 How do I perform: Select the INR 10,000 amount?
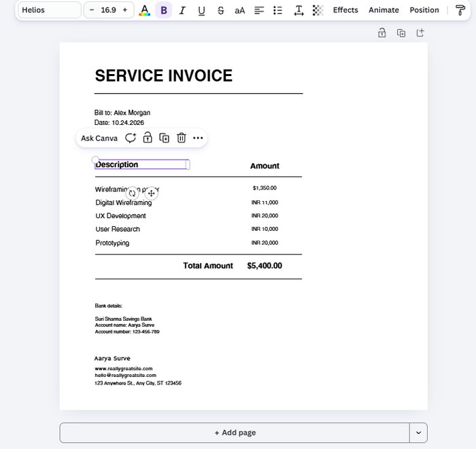pyautogui.click(x=265, y=229)
